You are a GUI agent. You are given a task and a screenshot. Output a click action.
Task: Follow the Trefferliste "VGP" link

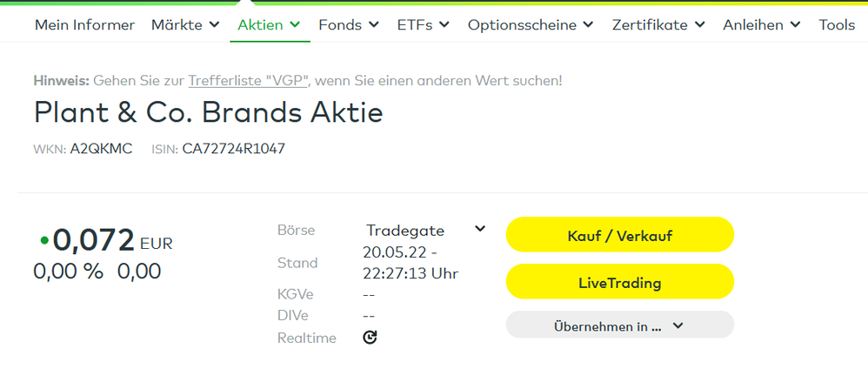[x=250, y=81]
